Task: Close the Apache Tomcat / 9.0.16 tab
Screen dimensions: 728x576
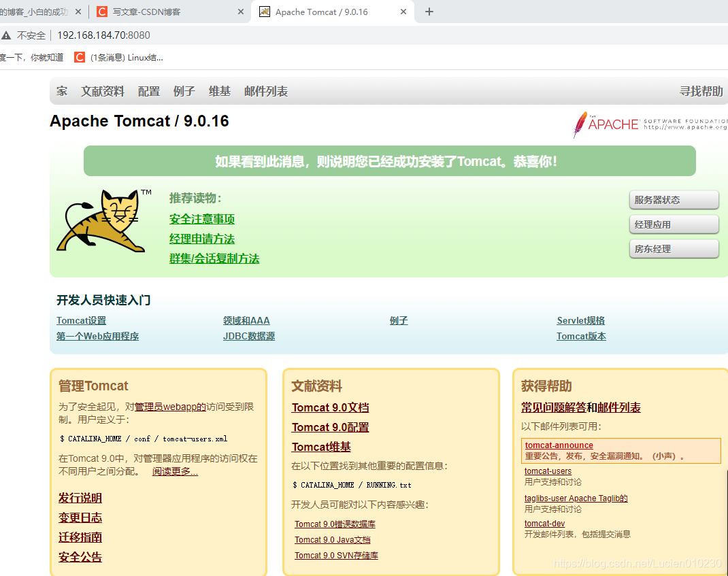Action: coord(403,12)
